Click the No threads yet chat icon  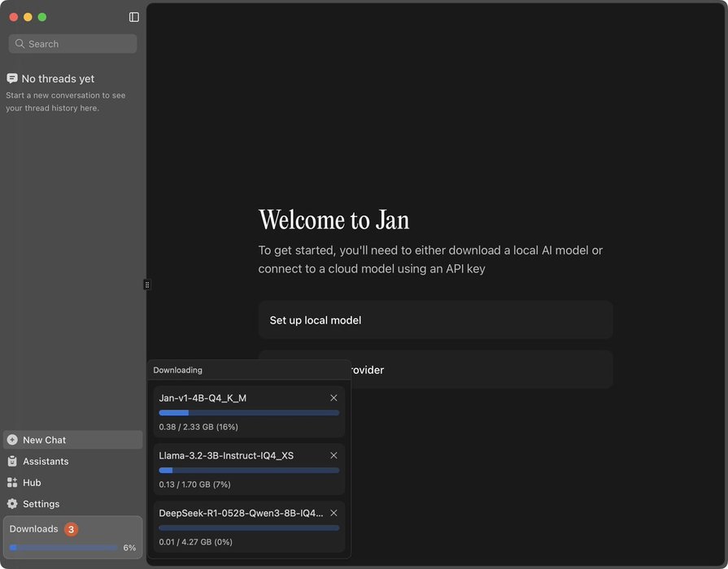12,78
